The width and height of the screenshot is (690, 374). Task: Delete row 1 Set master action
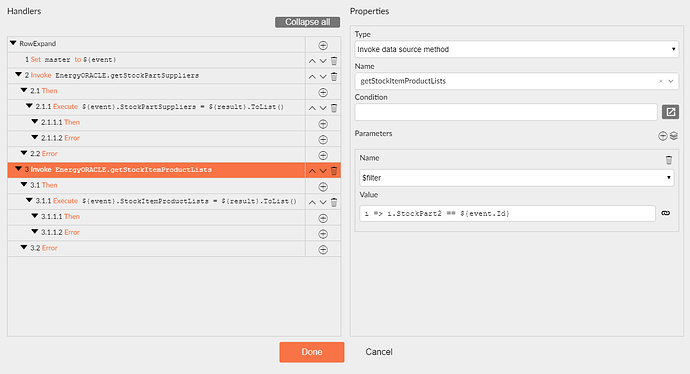point(334,61)
